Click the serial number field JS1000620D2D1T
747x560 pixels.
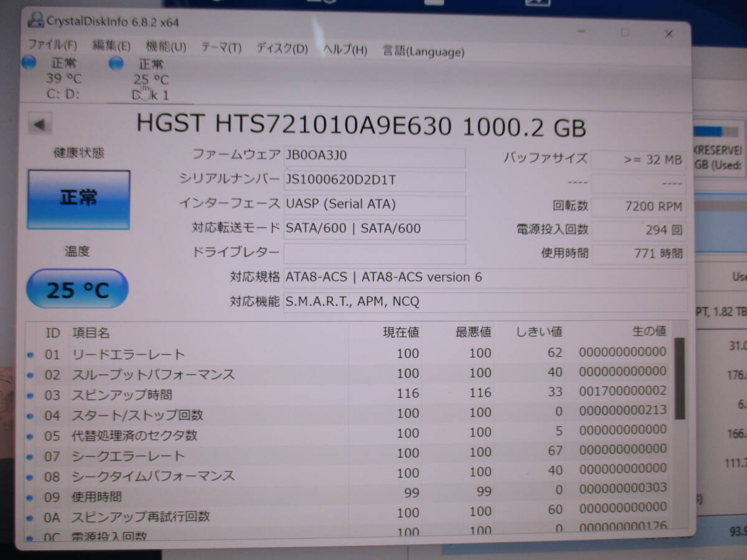(374, 181)
